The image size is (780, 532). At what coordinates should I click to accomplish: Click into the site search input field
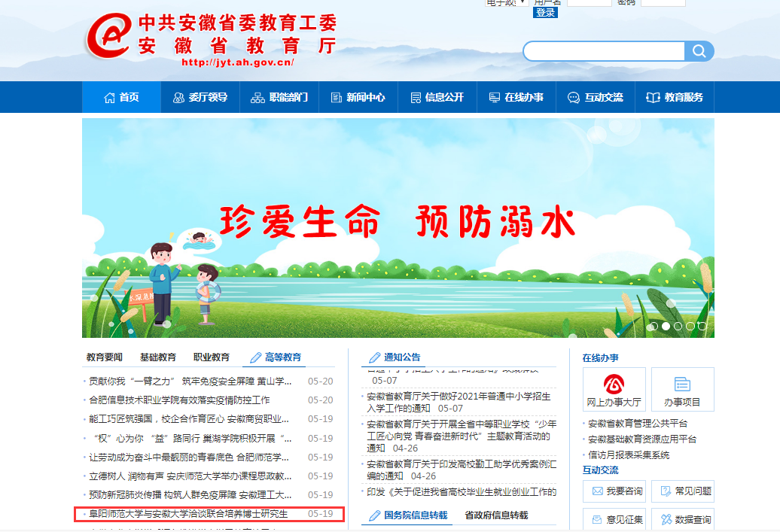(x=604, y=51)
